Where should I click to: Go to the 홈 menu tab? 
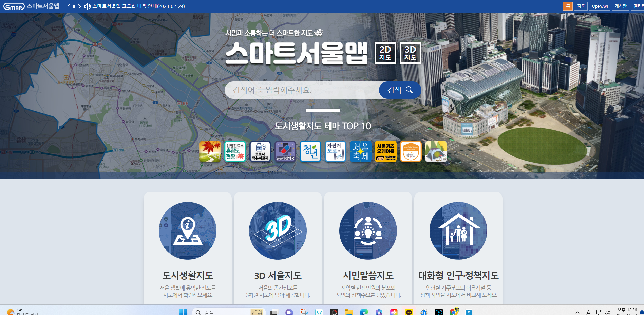(568, 6)
